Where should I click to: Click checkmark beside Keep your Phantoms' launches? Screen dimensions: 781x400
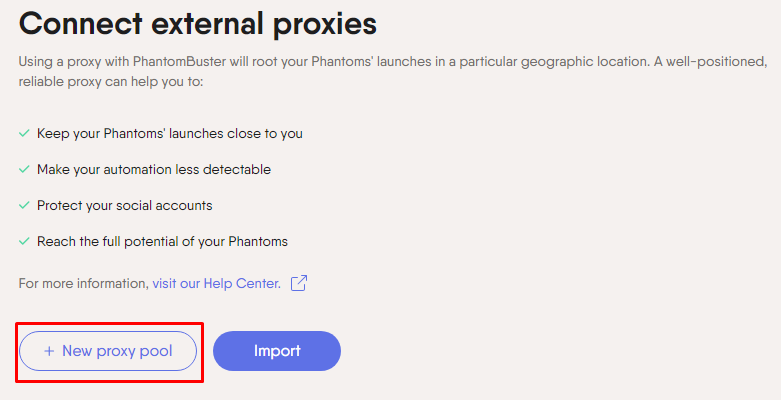click(x=24, y=133)
